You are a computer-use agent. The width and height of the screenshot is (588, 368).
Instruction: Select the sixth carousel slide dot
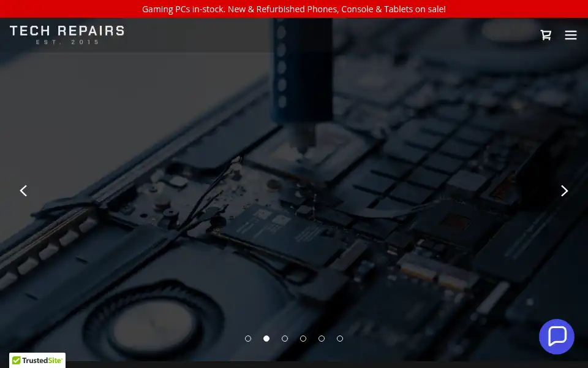click(x=340, y=339)
